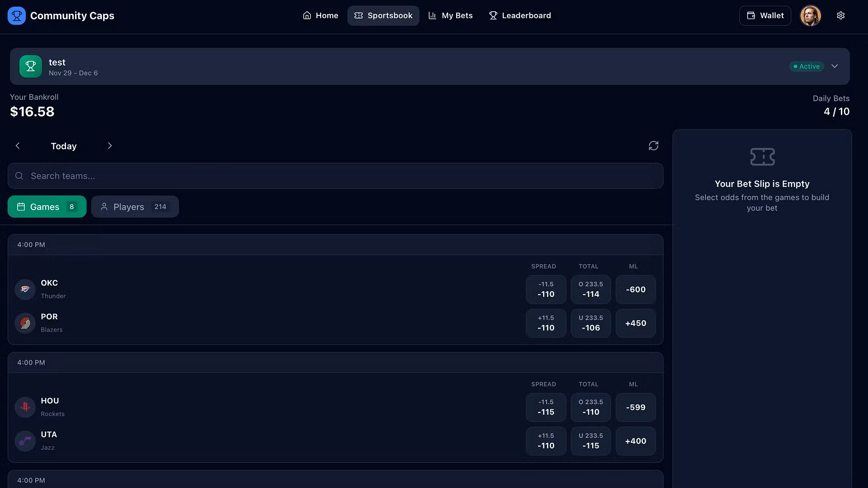Click the Houston Rockets team logo
The height and width of the screenshot is (488, 868).
(25, 407)
